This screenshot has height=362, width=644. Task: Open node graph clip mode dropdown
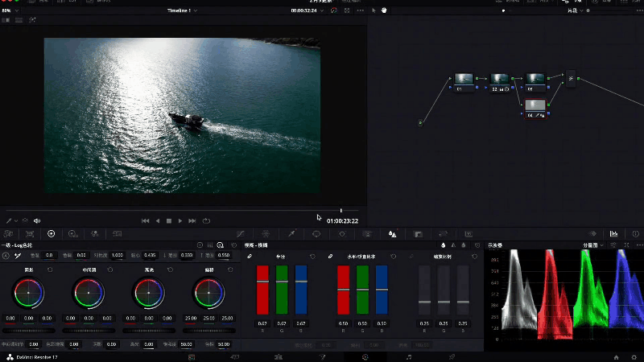(x=575, y=10)
